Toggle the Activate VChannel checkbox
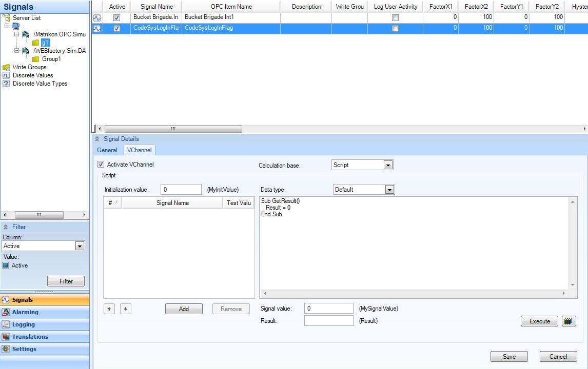 tap(101, 165)
